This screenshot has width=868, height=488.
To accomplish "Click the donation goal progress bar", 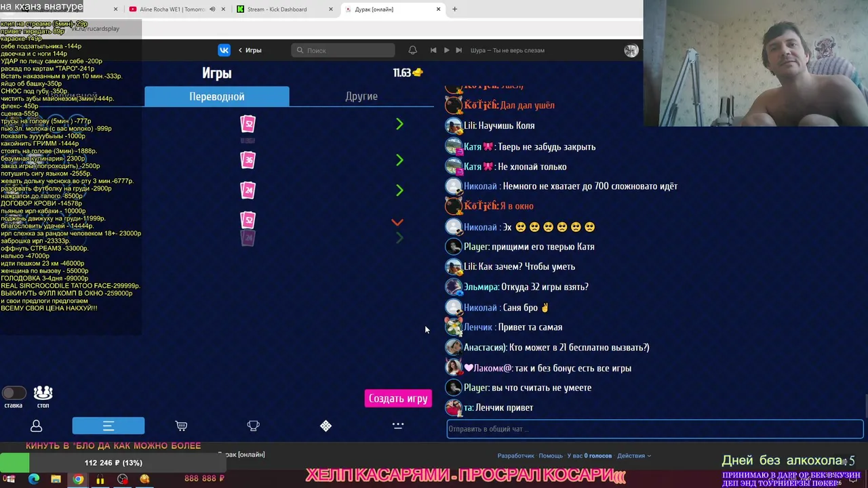I will pyautogui.click(x=113, y=463).
